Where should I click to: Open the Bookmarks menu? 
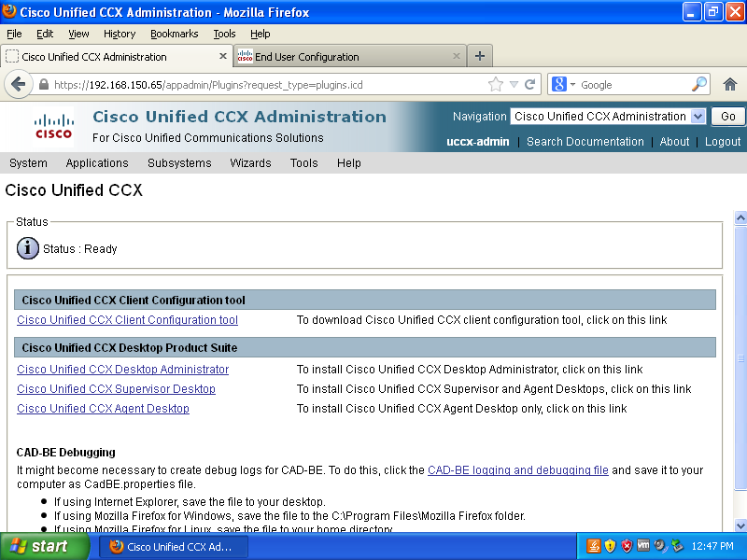175,34
